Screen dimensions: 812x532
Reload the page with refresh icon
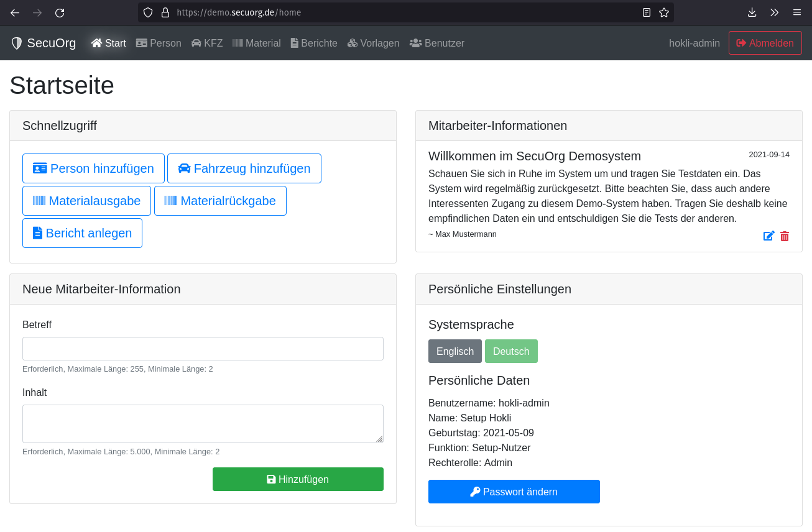click(x=60, y=12)
